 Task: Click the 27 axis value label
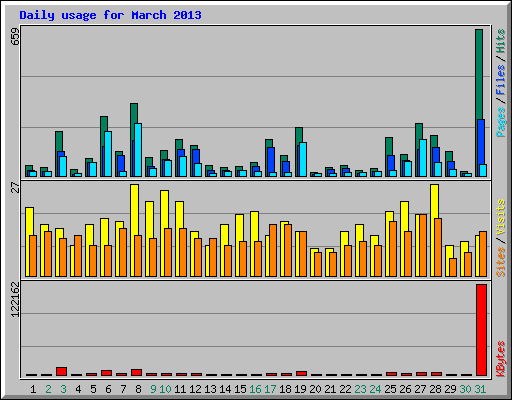click(x=15, y=188)
